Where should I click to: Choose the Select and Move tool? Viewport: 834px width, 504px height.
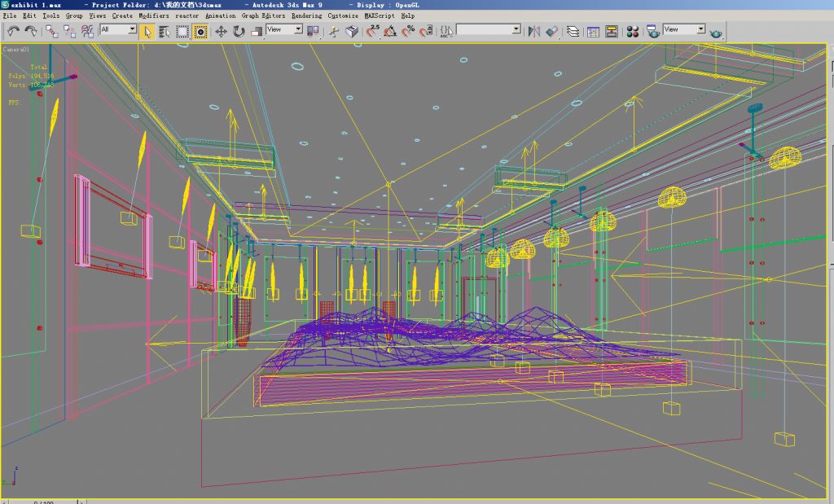tap(221, 31)
